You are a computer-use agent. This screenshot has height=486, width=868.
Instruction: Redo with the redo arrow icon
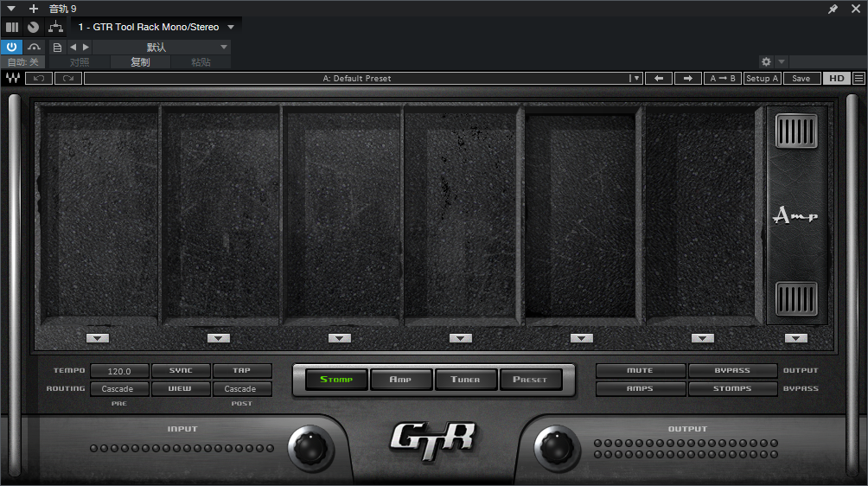pos(68,78)
